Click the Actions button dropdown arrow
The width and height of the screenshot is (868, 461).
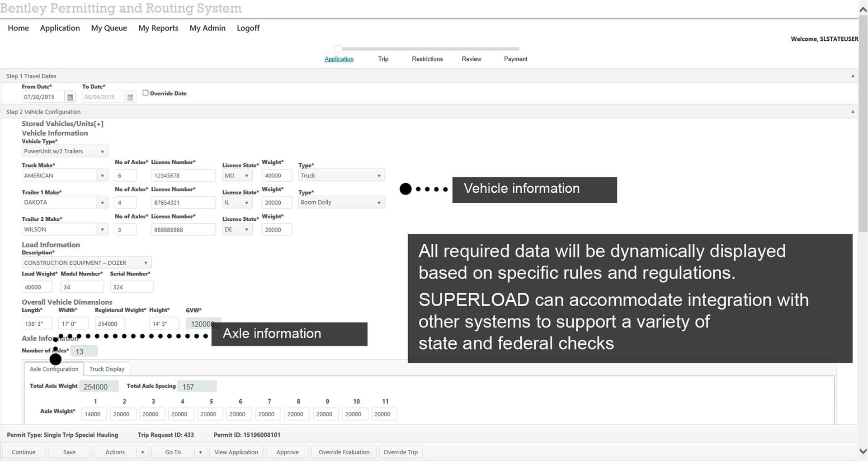click(142, 452)
